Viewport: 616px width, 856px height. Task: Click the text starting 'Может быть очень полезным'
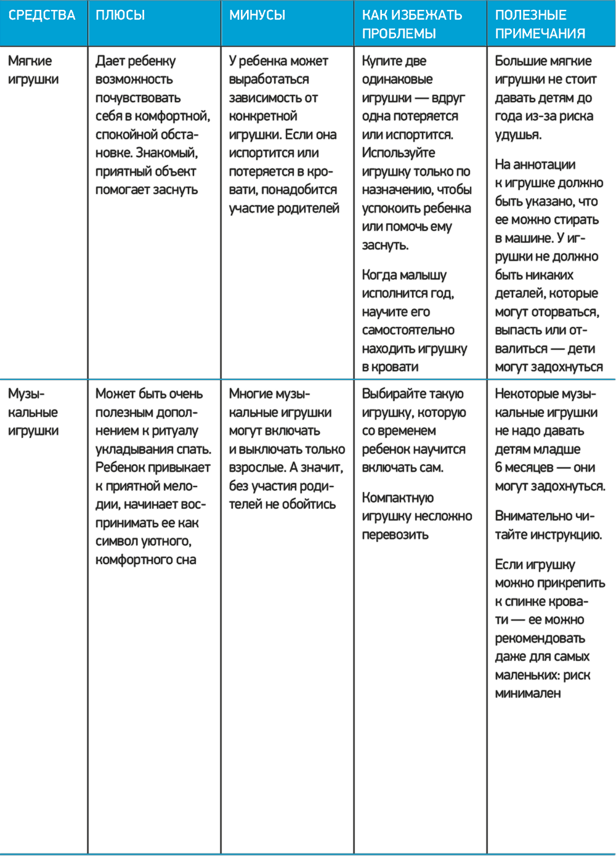tap(152, 477)
